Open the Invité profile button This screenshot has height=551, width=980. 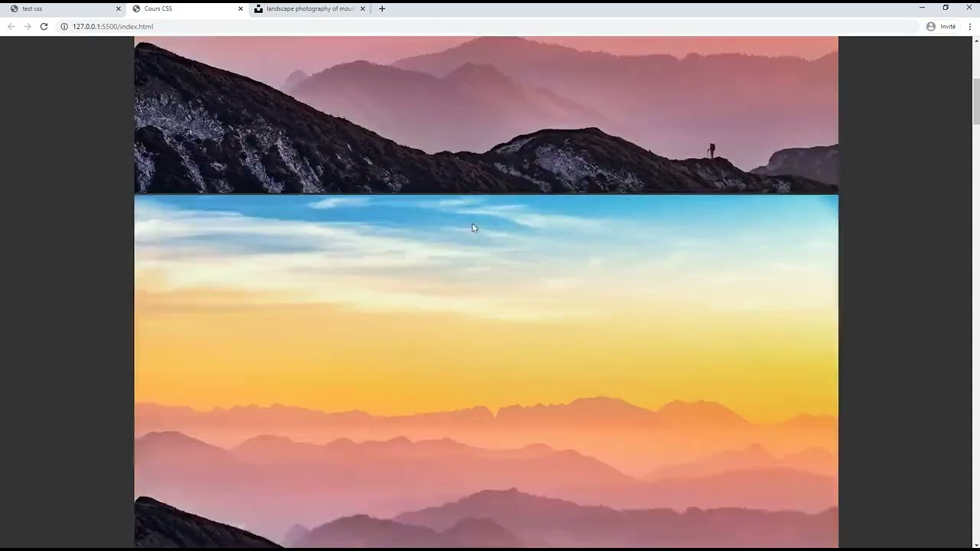click(941, 26)
